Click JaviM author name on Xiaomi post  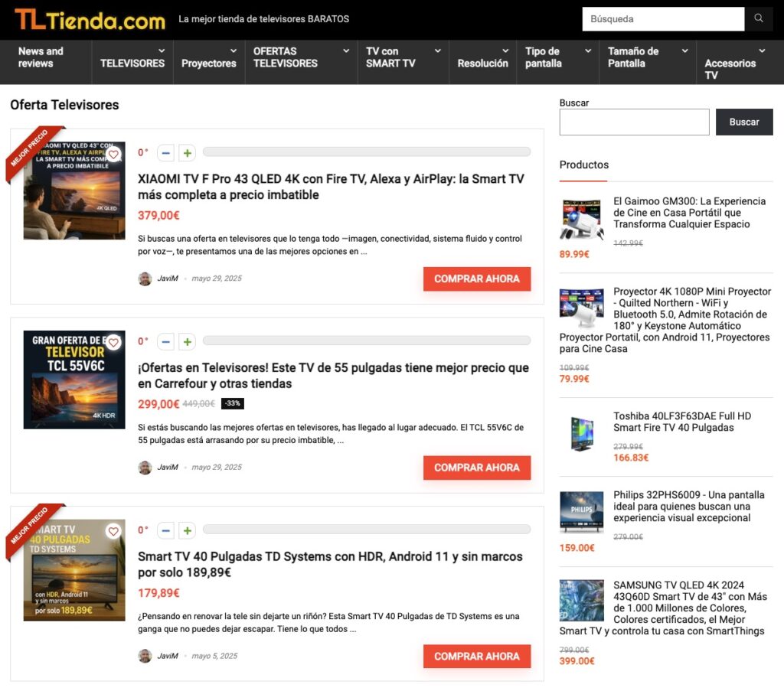(168, 279)
